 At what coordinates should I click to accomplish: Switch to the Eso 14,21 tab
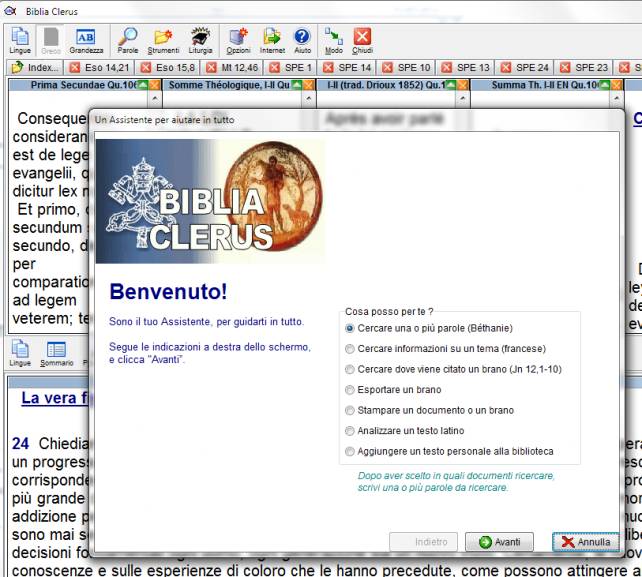(x=107, y=68)
